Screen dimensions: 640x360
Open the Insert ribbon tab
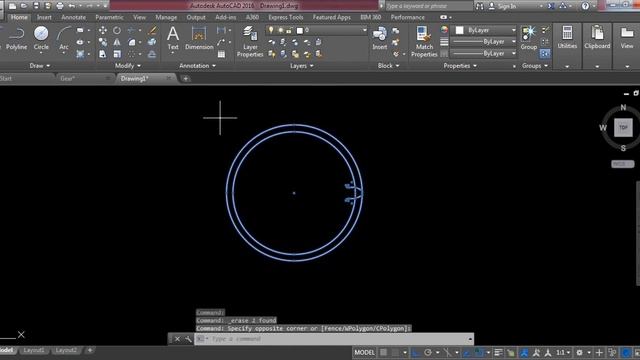[x=44, y=17]
